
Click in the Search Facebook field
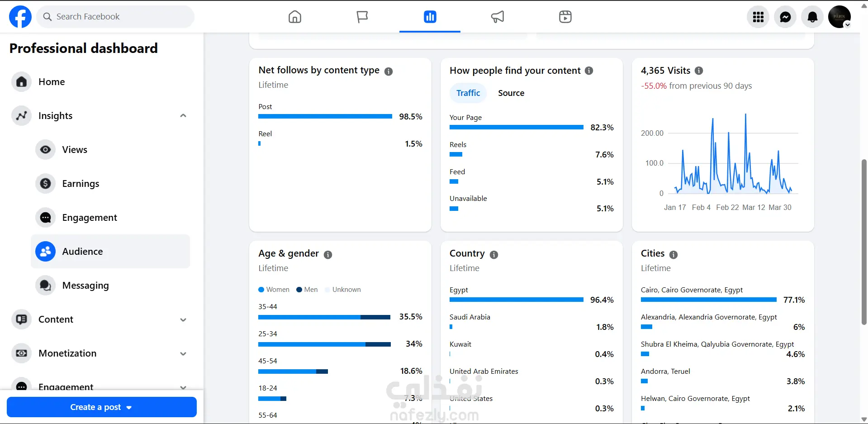(115, 17)
